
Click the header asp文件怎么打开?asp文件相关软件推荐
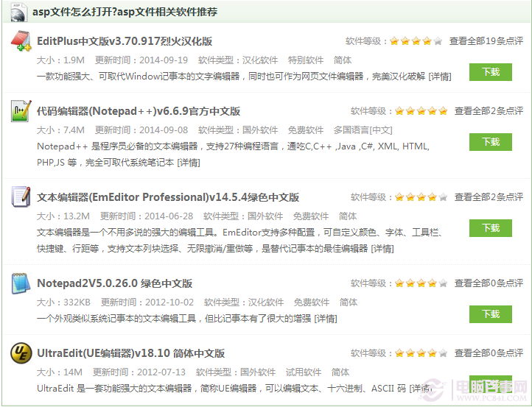click(x=125, y=12)
